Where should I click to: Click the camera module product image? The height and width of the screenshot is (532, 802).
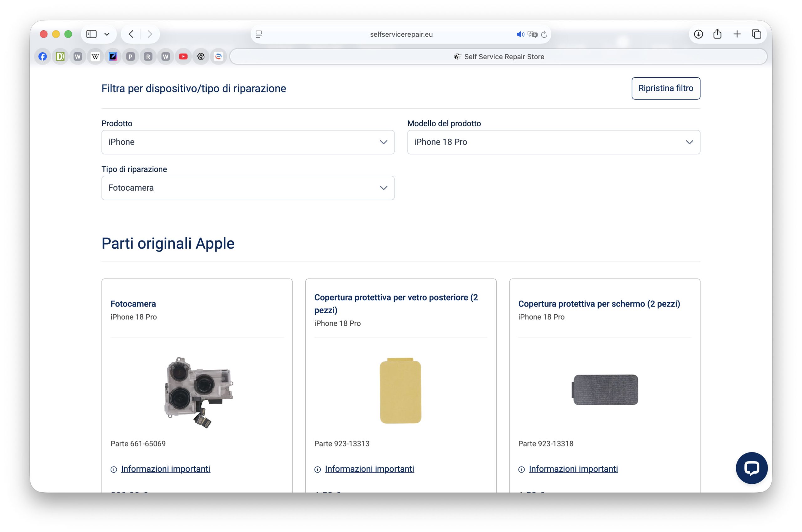pyautogui.click(x=198, y=393)
